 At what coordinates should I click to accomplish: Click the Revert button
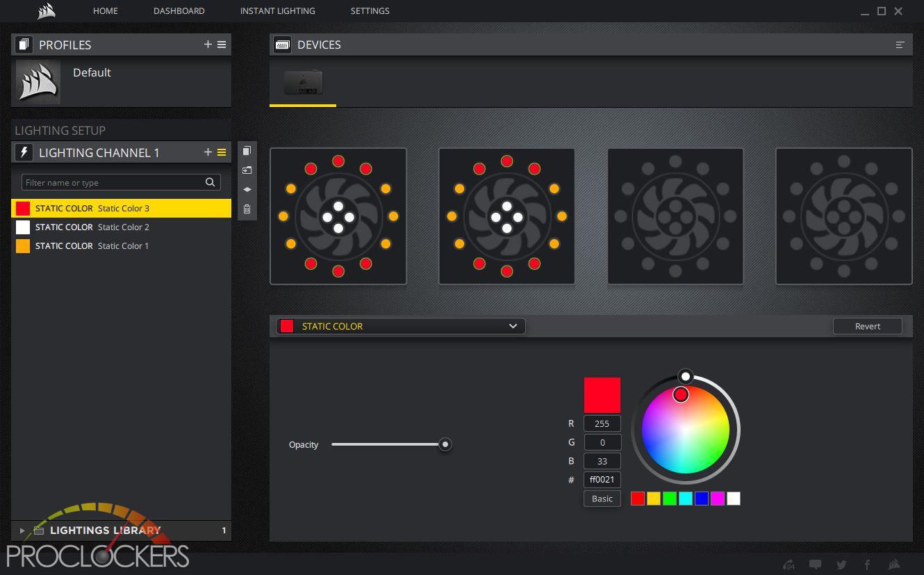point(868,326)
